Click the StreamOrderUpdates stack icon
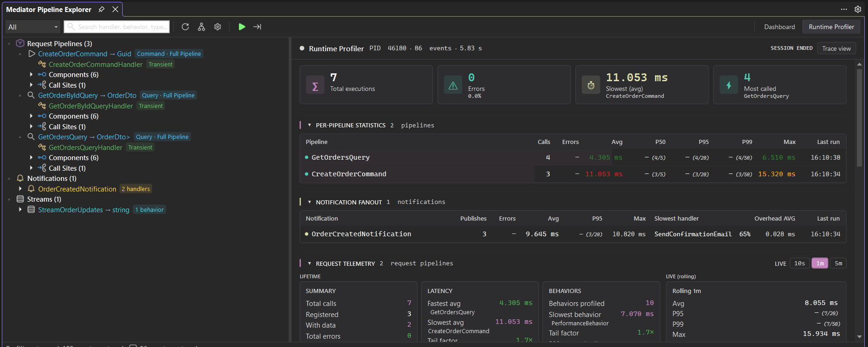 (31, 209)
